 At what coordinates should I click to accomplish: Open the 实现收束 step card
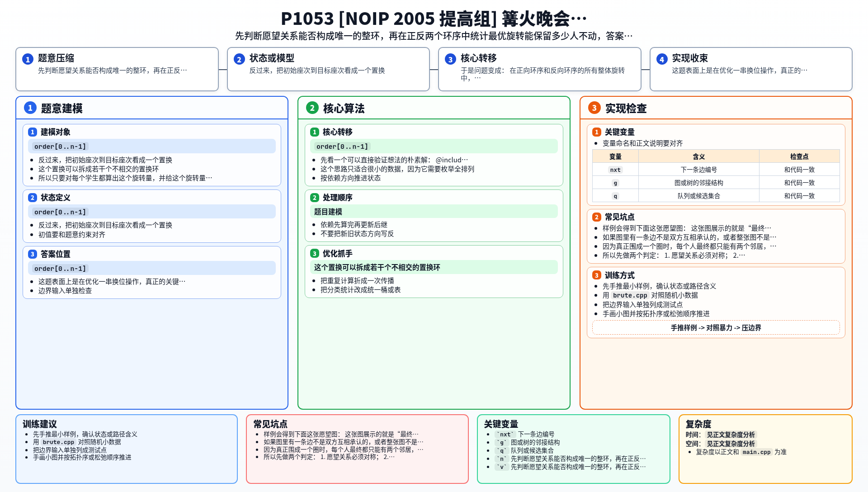click(751, 69)
